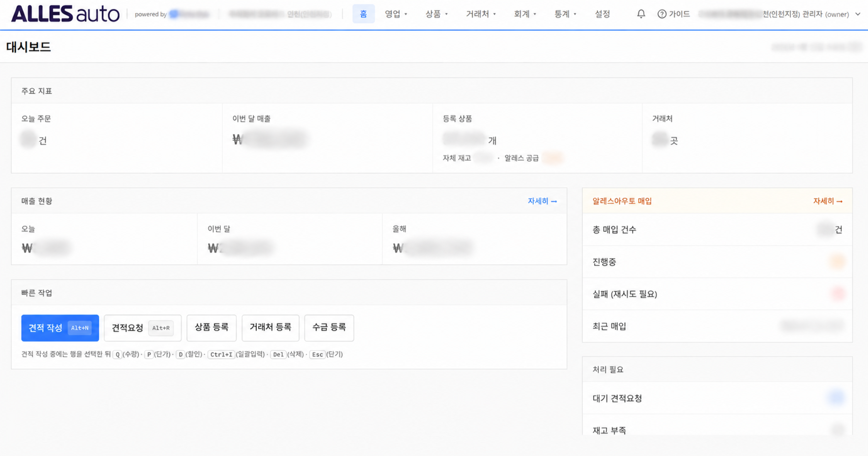Open the 가이드 help link
868x456 pixels.
pos(673,14)
